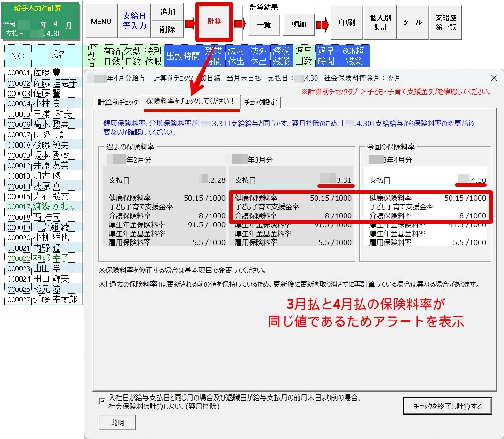Run the 計算 button in toolbar
This screenshot has width=504, height=439.
coord(214,22)
